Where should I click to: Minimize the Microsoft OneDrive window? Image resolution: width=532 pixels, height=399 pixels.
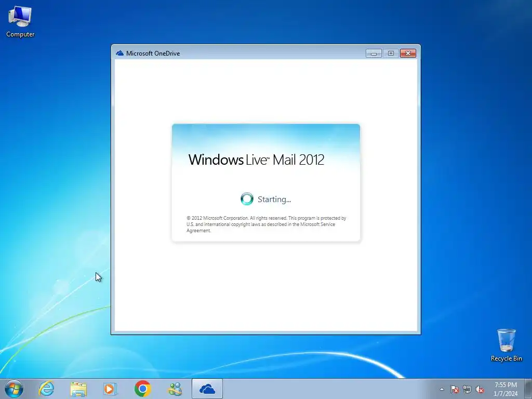[374, 54]
